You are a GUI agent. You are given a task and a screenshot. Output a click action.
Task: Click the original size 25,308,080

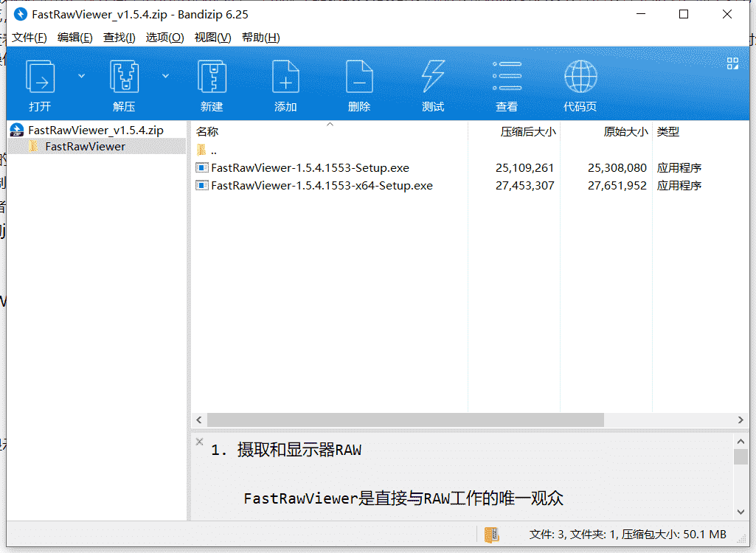tap(617, 168)
